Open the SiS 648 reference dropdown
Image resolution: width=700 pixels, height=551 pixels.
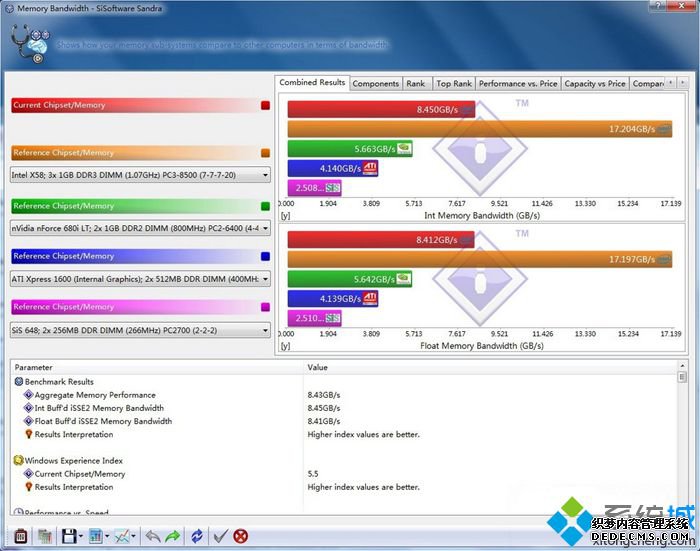click(x=140, y=330)
